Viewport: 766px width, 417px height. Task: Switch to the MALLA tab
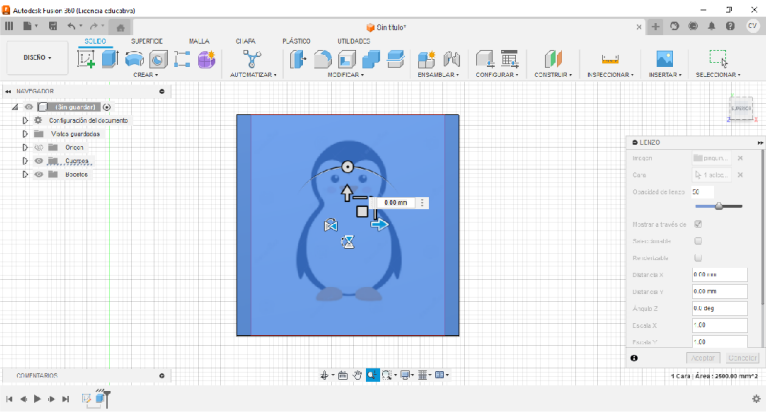click(x=199, y=42)
